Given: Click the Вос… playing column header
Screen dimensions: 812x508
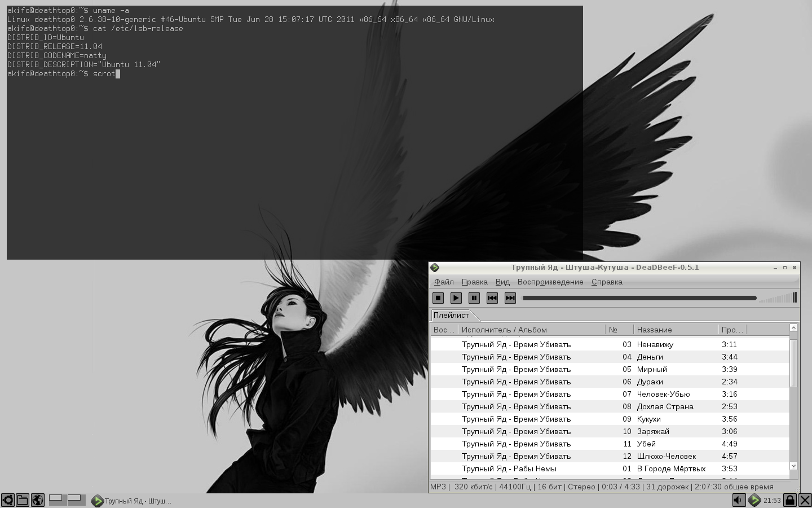Looking at the screenshot, I should [444, 330].
